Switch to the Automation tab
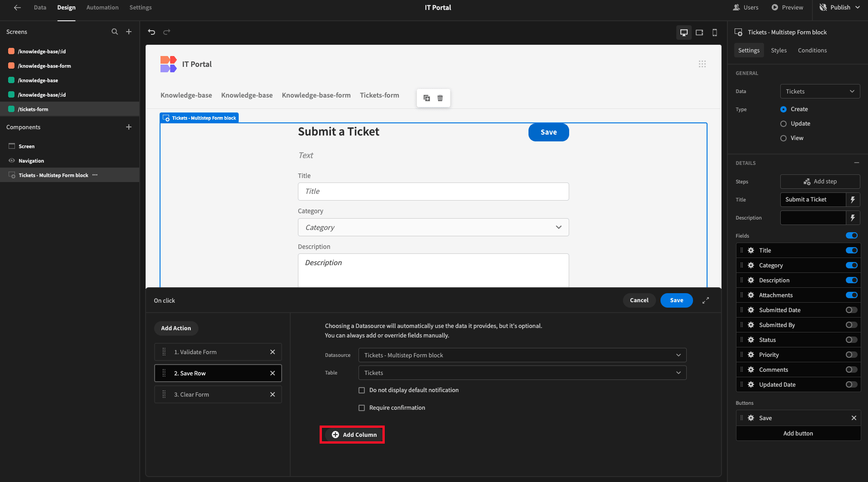 [103, 7]
